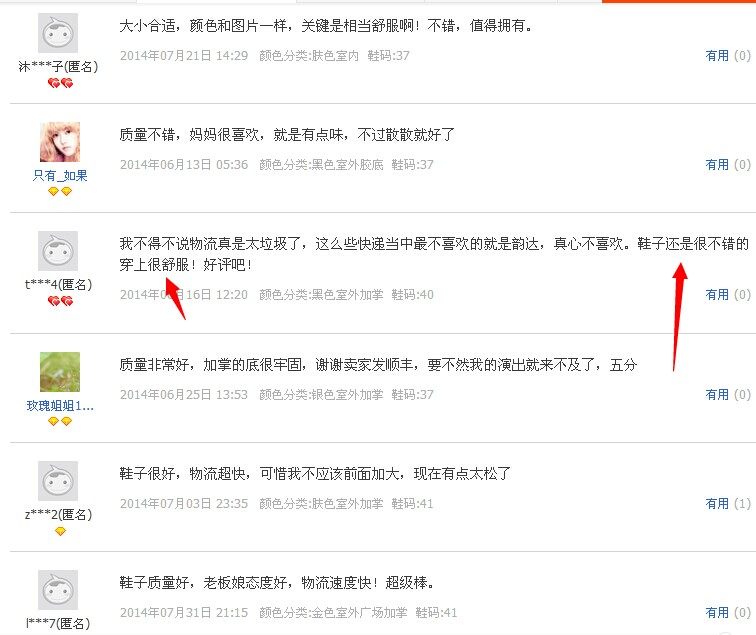Click the yellow diamond icons under 只有_如果

click(60, 191)
